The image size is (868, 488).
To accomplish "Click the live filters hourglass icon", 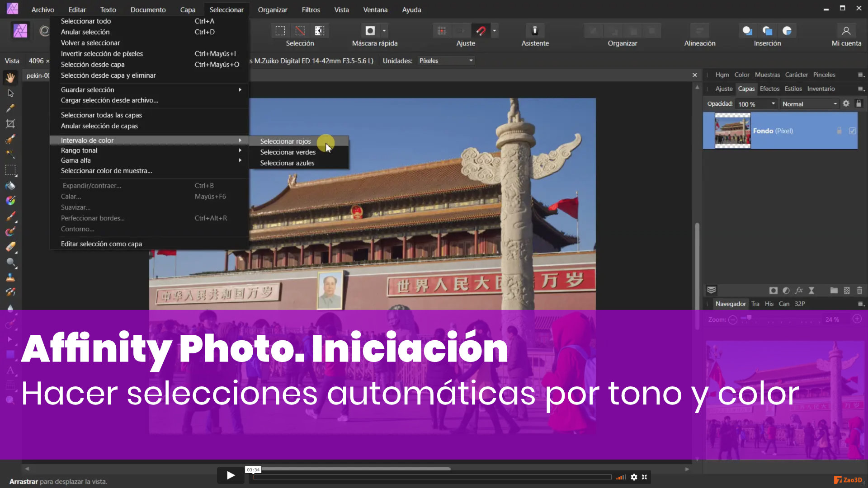I will pyautogui.click(x=811, y=291).
